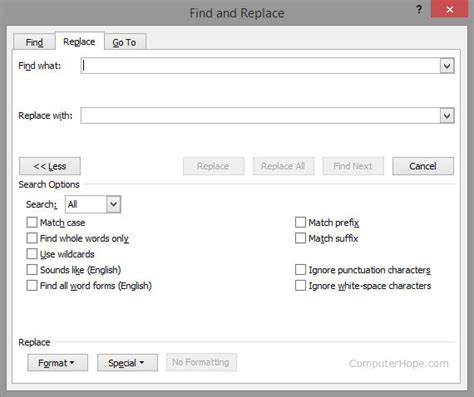Collapse options with the Less button
This screenshot has height=397, width=474.
coord(50,166)
